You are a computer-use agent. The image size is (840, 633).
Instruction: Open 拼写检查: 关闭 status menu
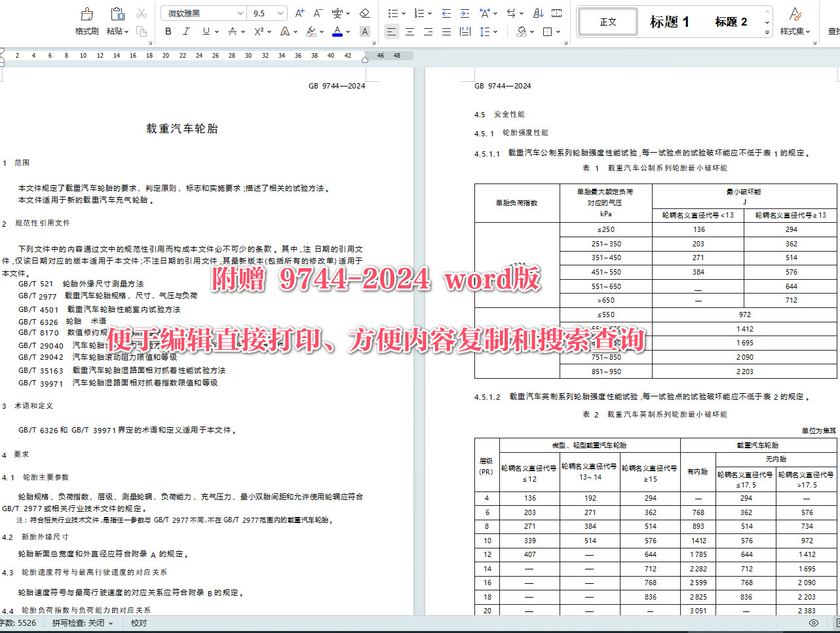tap(83, 623)
